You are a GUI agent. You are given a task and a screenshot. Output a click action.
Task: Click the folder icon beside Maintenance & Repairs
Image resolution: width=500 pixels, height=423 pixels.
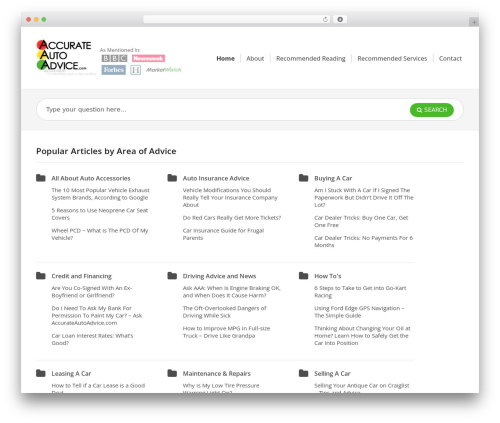tap(172, 373)
